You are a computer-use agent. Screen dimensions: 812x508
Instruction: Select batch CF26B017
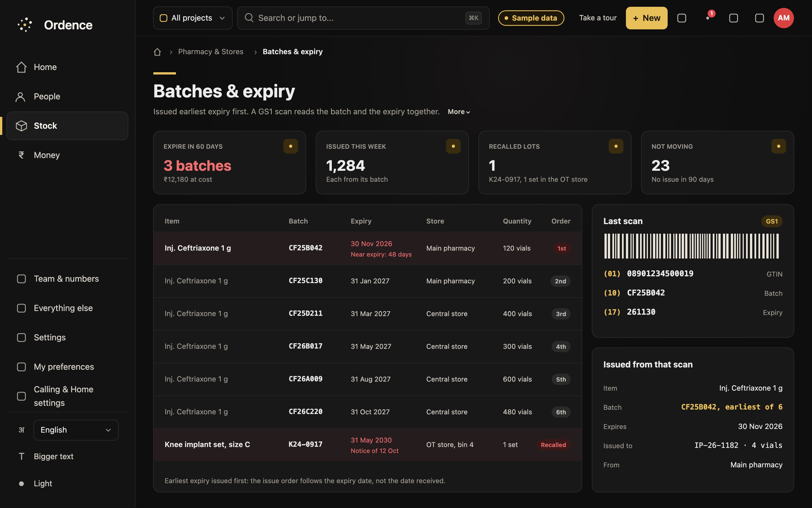367,346
